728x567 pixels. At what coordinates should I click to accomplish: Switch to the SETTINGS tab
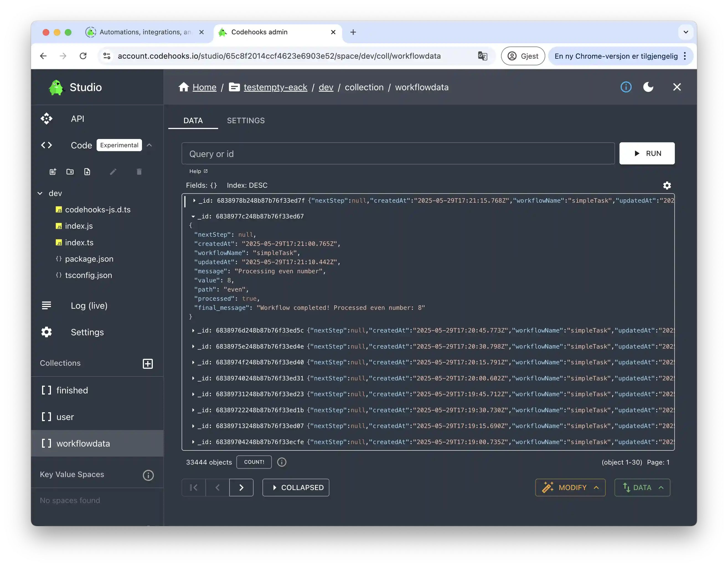pos(246,121)
